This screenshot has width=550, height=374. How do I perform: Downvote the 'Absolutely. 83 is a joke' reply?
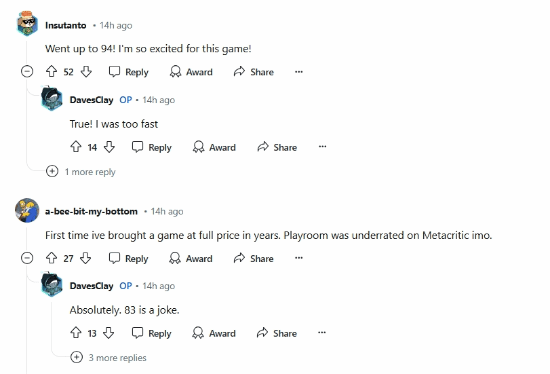pos(109,333)
